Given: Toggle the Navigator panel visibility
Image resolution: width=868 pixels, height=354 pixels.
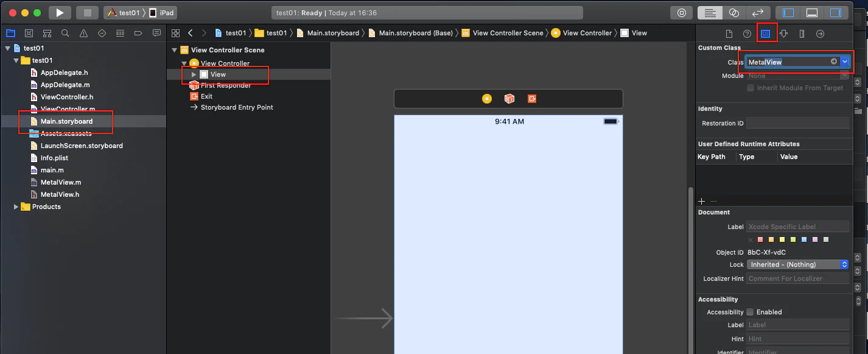Looking at the screenshot, I should pos(788,12).
